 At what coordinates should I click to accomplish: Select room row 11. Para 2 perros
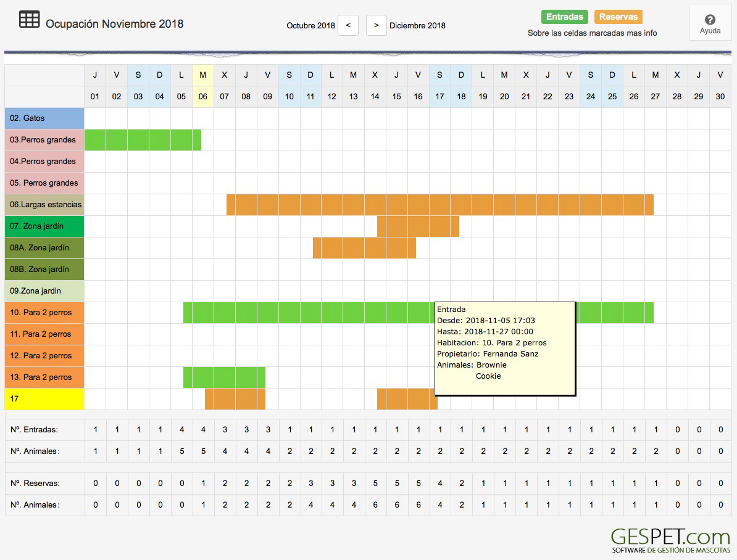[44, 334]
